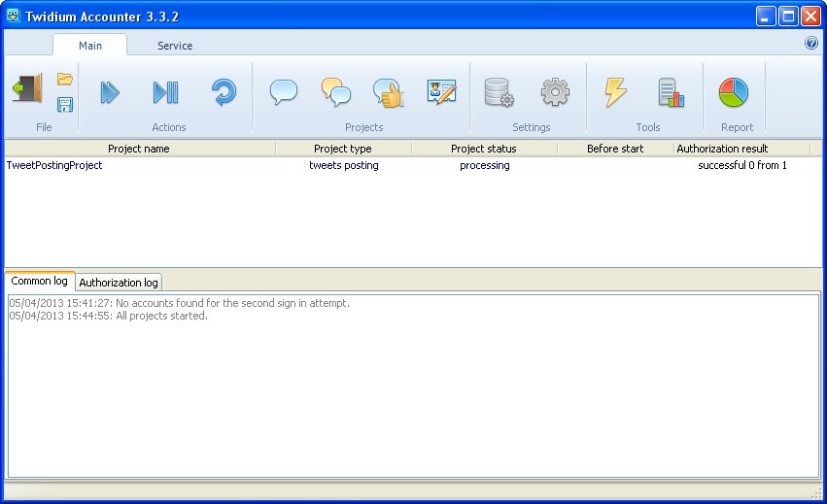The image size is (827, 504).
Task: Click the lightning bolt tool icon
Action: coord(615,92)
